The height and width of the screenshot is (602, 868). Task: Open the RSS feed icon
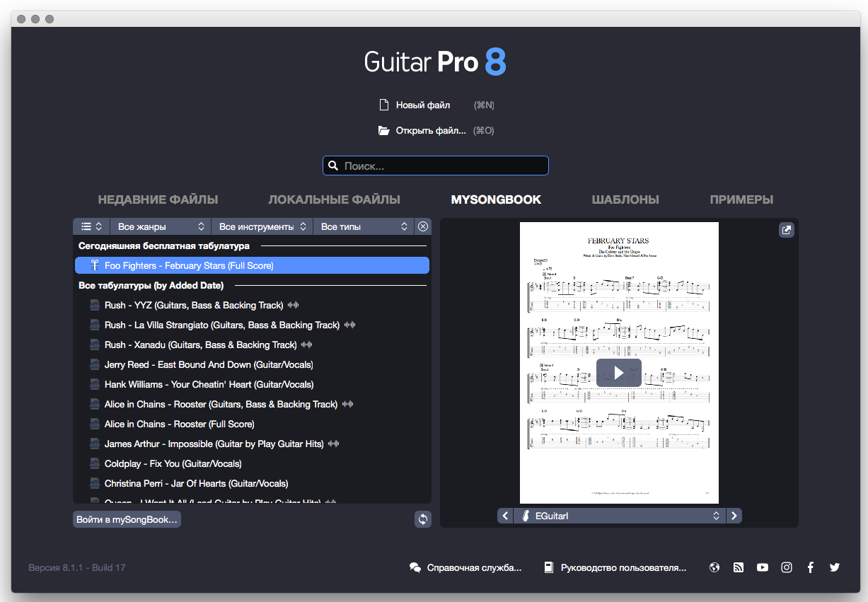click(x=739, y=567)
